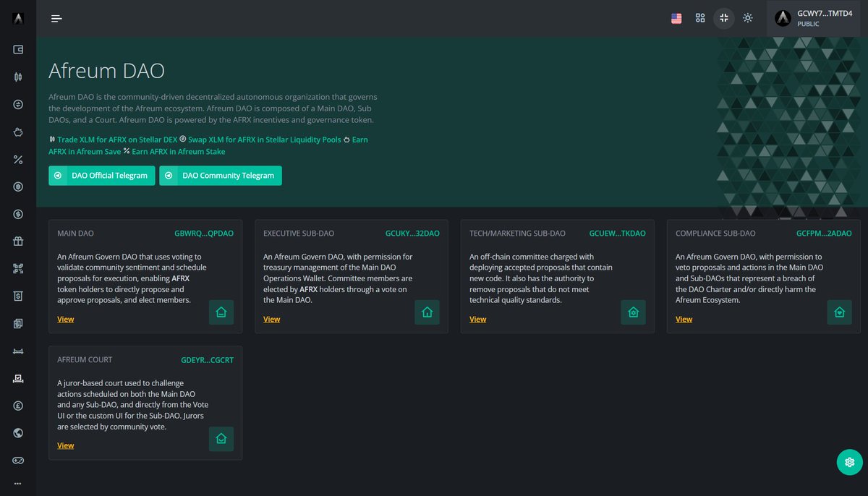
Task: Open the percent Afreum Stake icon in sidebar
Action: pyautogui.click(x=17, y=159)
